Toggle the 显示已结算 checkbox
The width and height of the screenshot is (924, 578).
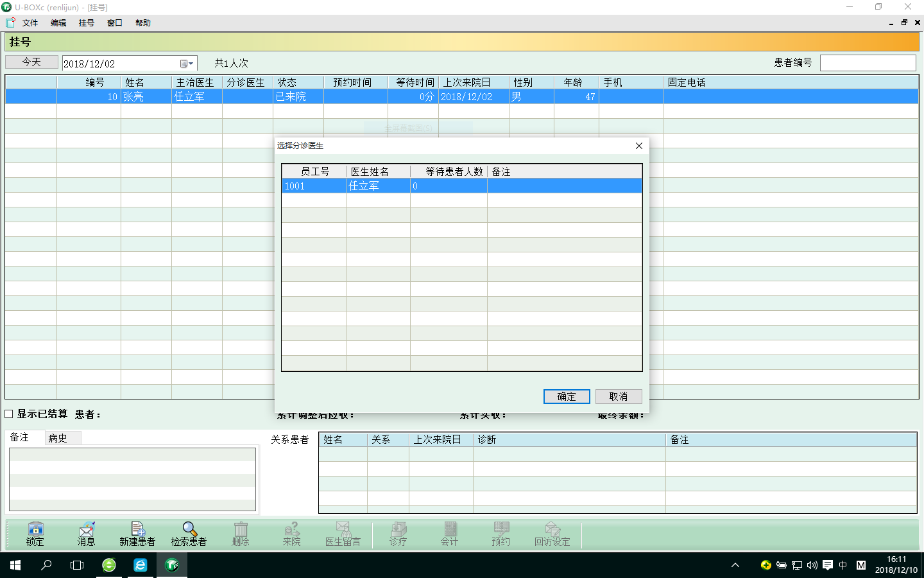tap(9, 414)
